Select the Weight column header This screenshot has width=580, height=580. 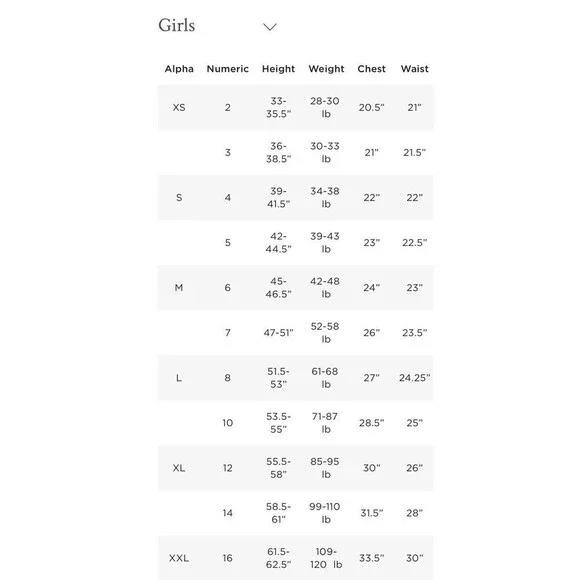coord(326,69)
